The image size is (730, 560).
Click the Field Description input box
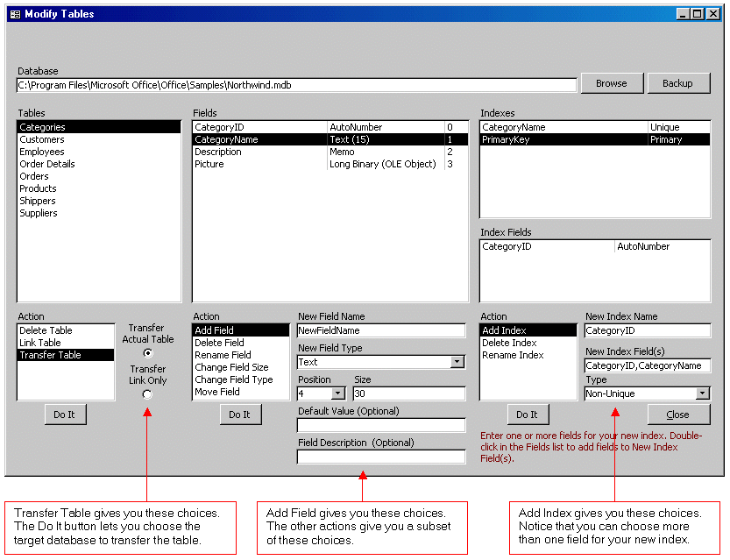click(x=380, y=457)
